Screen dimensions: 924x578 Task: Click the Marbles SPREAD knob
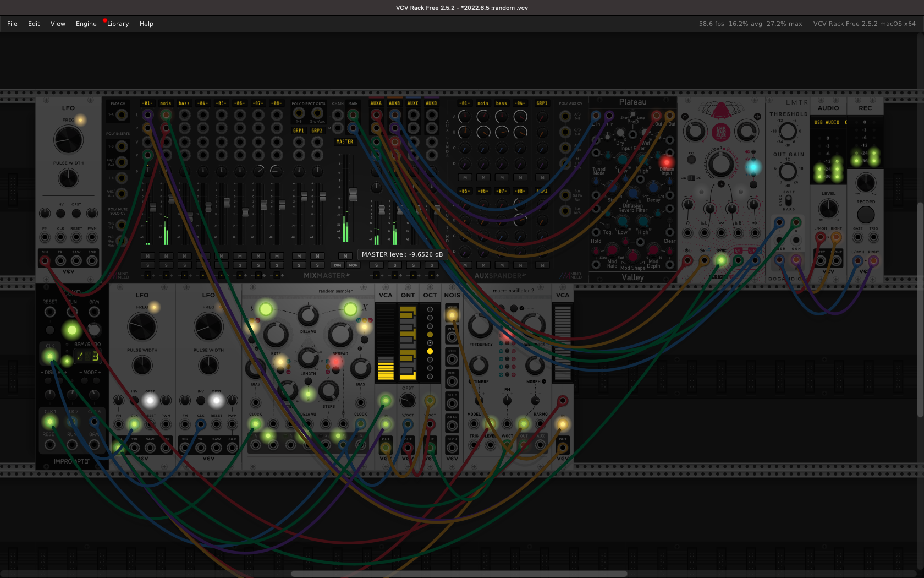point(340,335)
